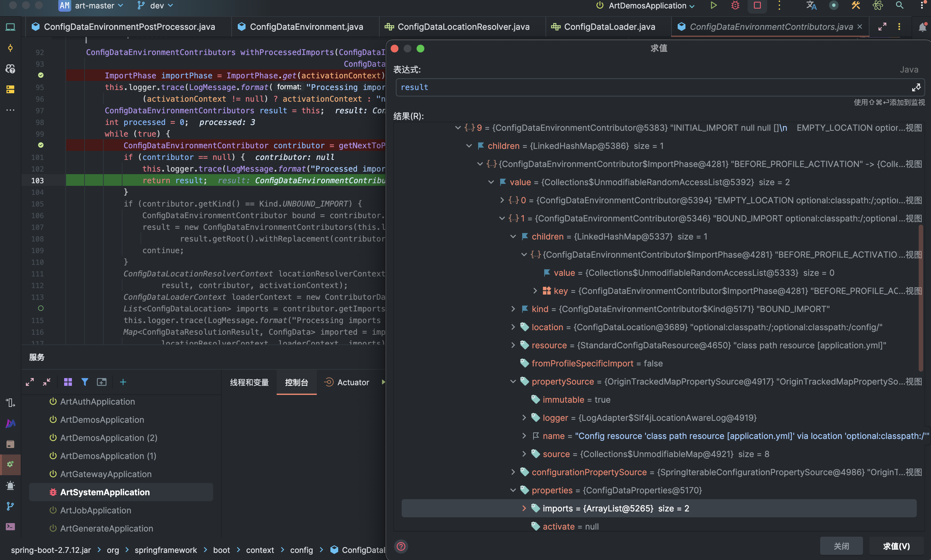Click the filter icon in Services toolbar

pos(85,382)
